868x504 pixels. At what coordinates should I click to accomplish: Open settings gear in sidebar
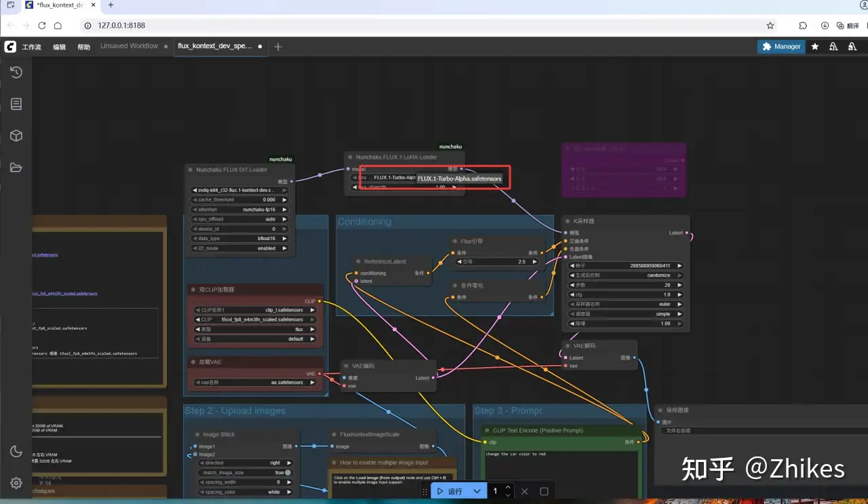click(16, 483)
